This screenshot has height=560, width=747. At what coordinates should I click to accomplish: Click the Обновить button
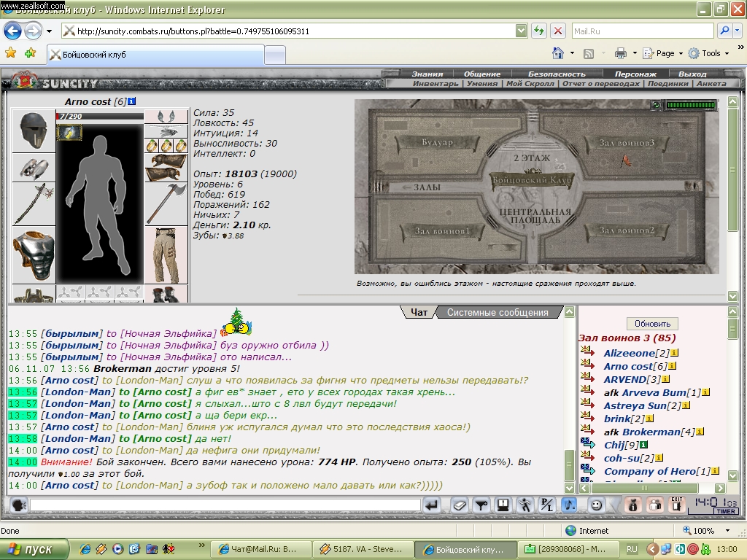652,323
